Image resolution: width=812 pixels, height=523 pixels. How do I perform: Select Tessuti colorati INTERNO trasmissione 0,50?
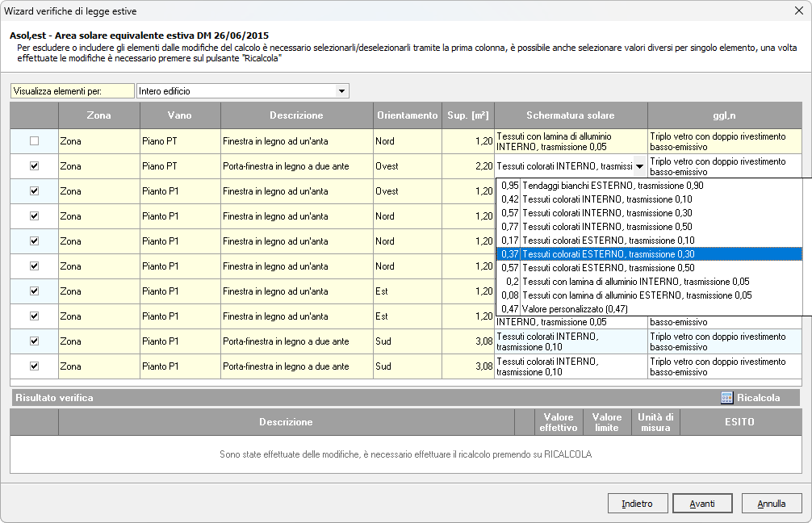pos(607,227)
